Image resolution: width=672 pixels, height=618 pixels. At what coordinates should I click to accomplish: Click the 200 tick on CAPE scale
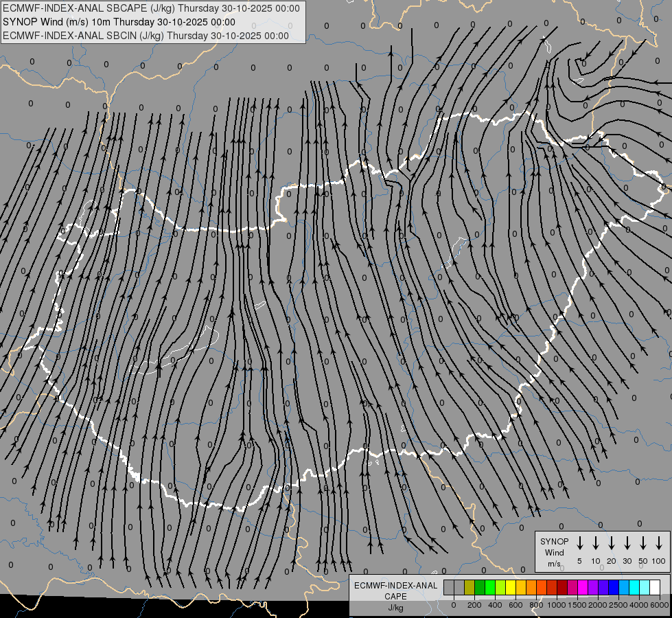[x=474, y=605]
